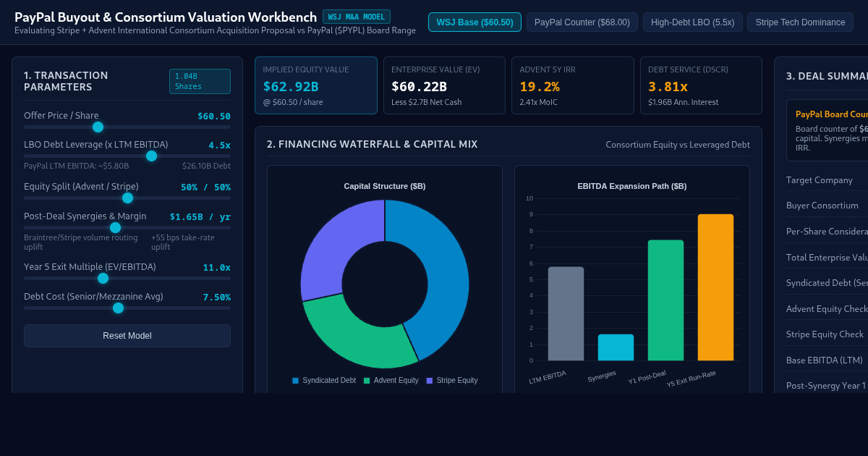This screenshot has height=456, width=868.
Task: Click the +55 bps take-rate uplift note
Action: click(x=183, y=242)
